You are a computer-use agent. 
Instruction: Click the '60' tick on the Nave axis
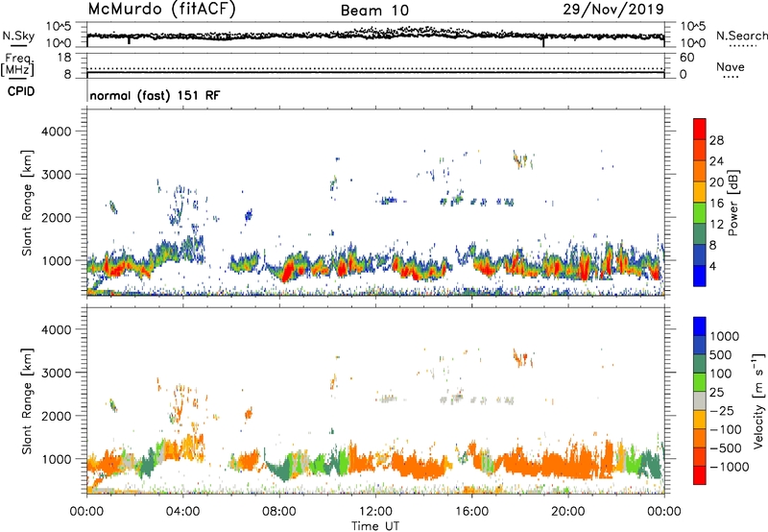point(686,58)
